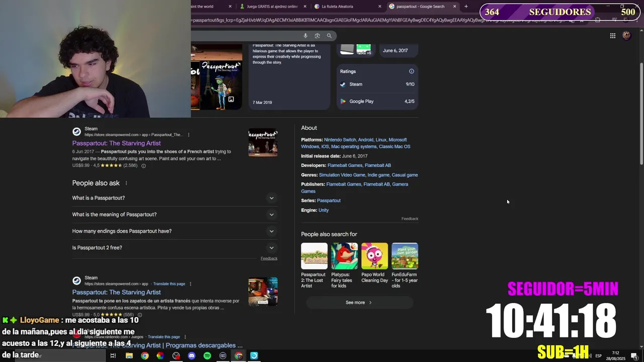Expand How many endings does Passpartout have
The image size is (644, 362).
point(175,231)
